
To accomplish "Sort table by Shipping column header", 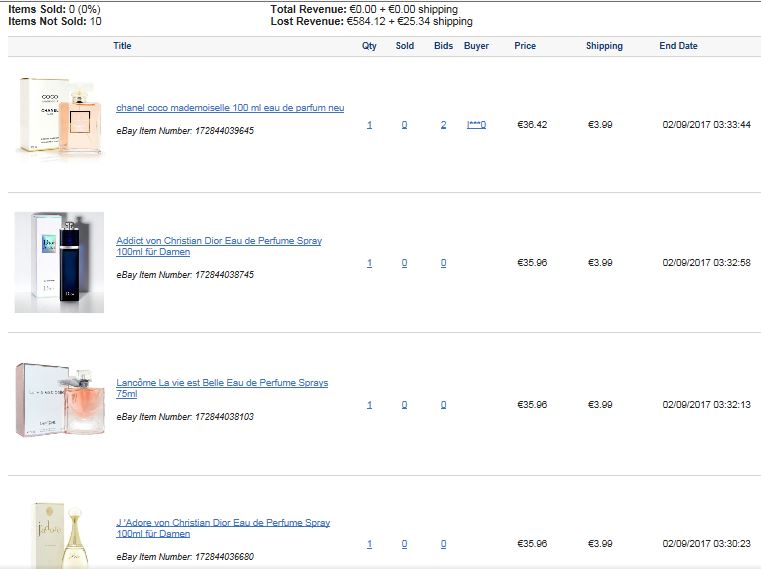I will click(x=604, y=46).
